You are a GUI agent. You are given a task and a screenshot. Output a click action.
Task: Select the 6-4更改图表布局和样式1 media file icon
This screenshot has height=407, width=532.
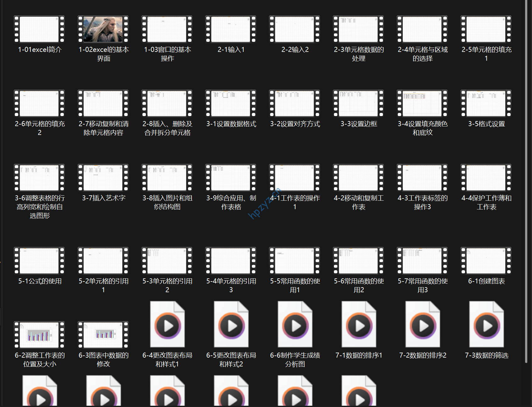pos(167,325)
